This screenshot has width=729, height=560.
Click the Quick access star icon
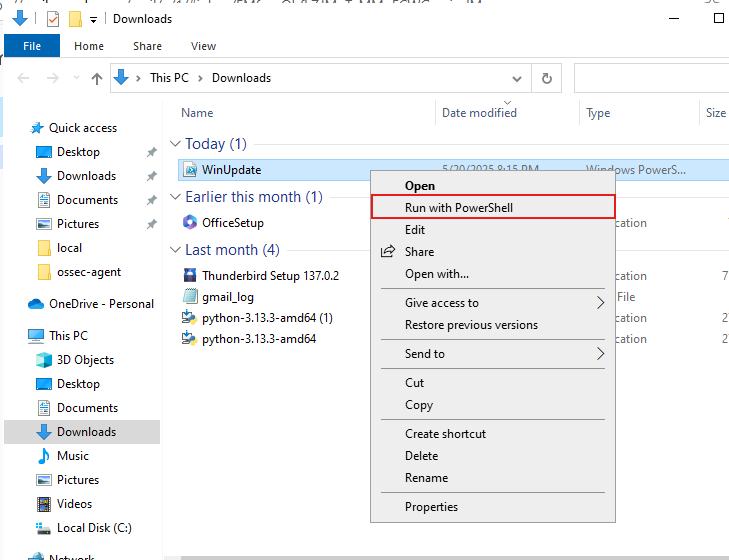tap(37, 128)
